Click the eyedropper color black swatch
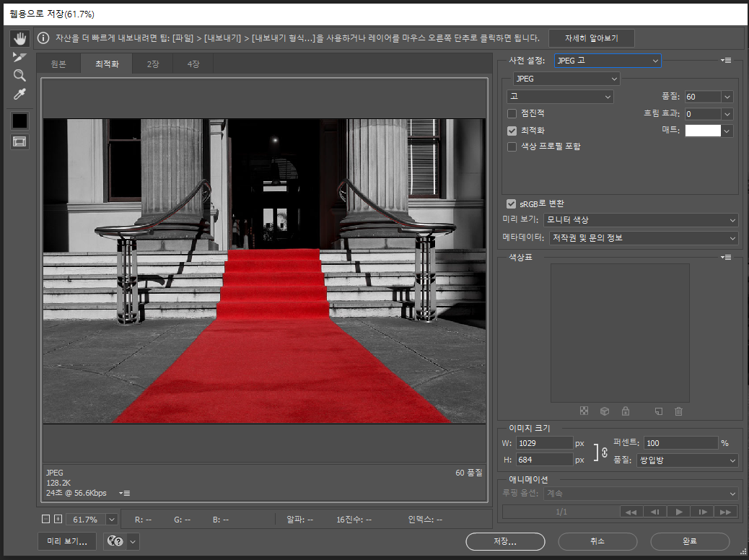749x560 pixels. [19, 121]
